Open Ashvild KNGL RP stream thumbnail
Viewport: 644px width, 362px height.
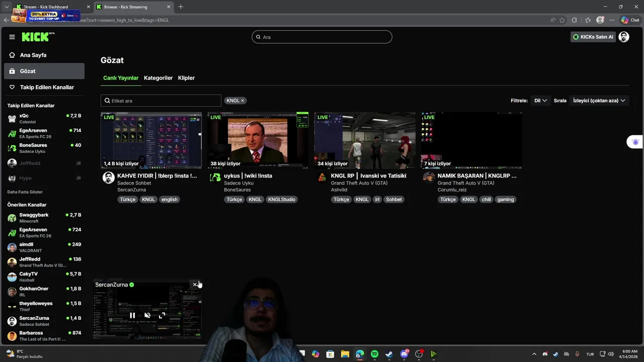[x=365, y=140]
